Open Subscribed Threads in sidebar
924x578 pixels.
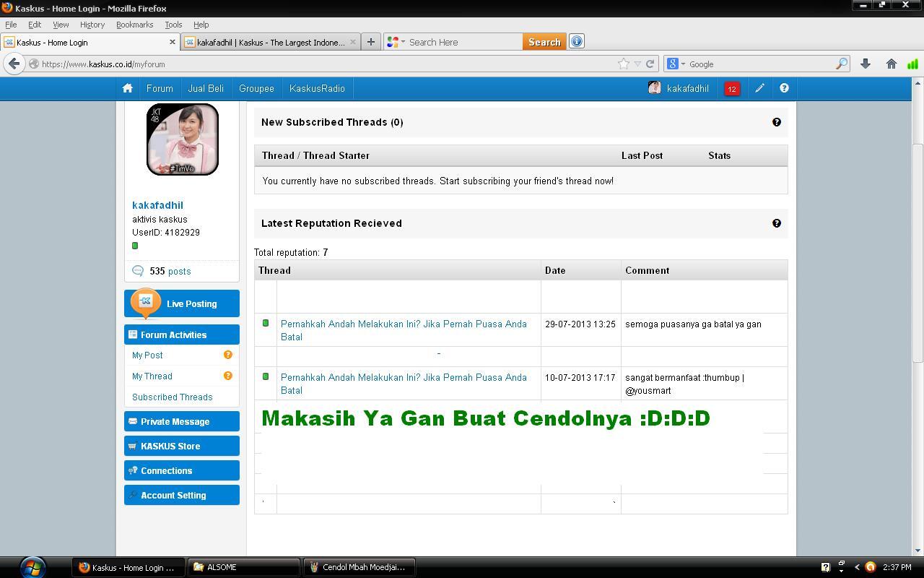tap(172, 397)
